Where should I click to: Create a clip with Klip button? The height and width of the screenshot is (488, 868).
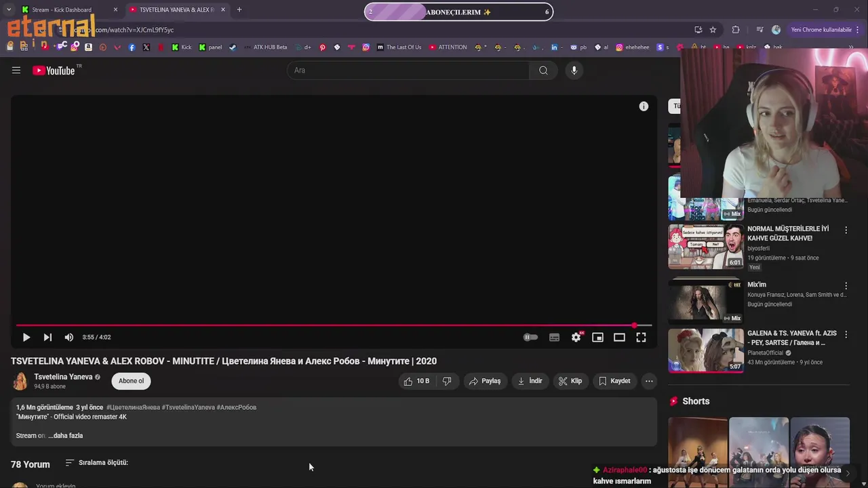[570, 381]
